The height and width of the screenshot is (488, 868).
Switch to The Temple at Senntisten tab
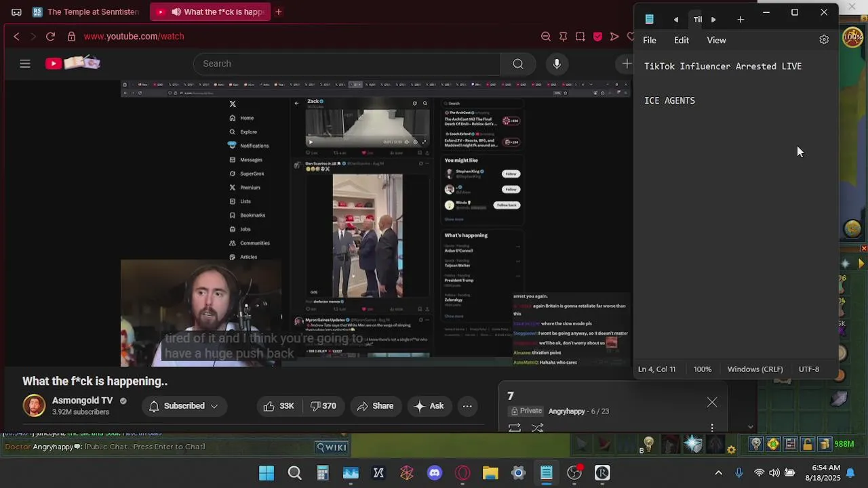85,12
